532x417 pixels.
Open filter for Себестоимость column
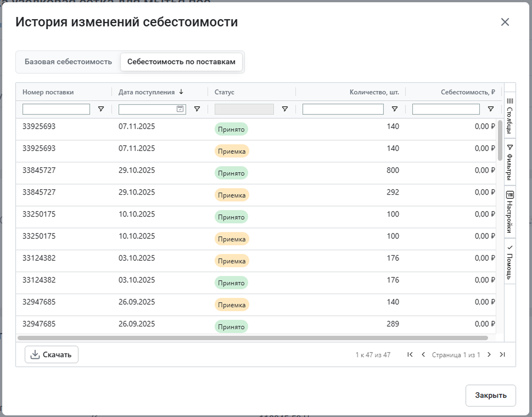tap(491, 109)
